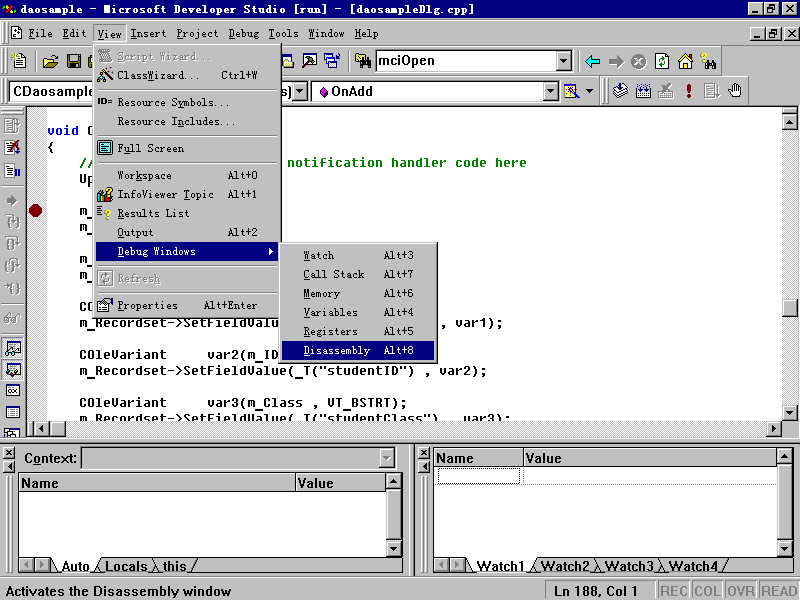Switch to the Watch2 tab
Image resolution: width=800 pixels, height=600 pixels.
click(565, 566)
